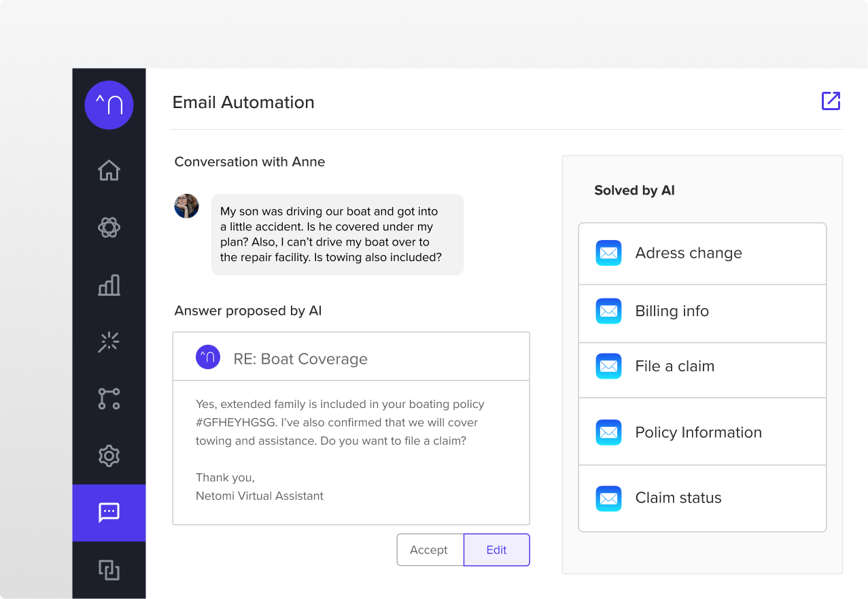
Task: Click the stacked copy squares sidebar icon
Action: point(109,570)
